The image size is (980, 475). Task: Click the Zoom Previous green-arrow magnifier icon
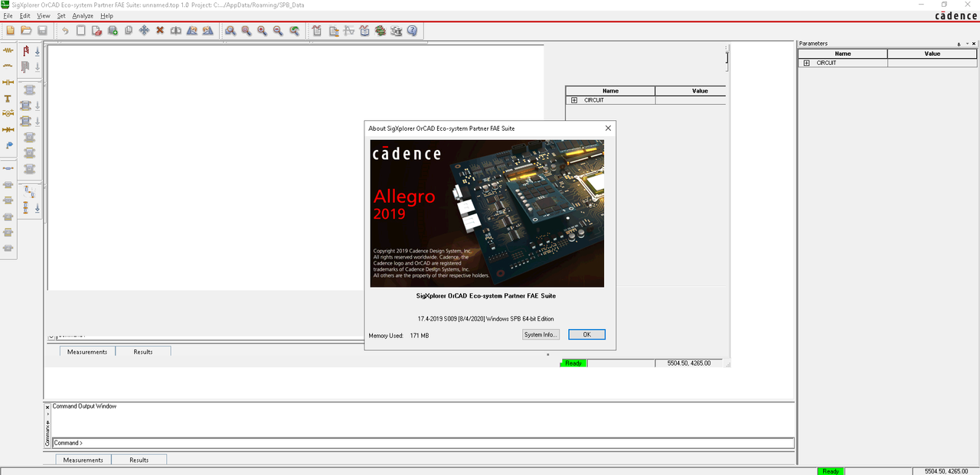[294, 31]
